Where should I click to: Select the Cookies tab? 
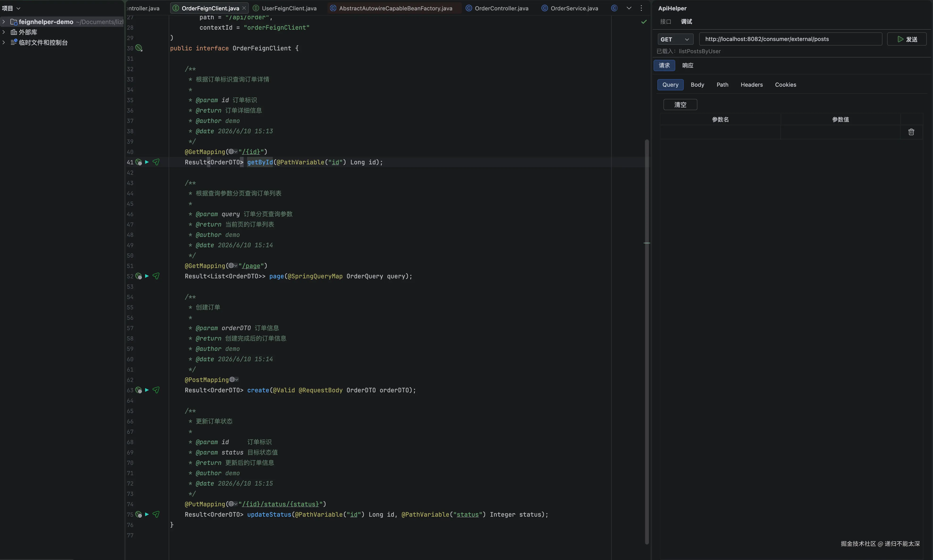coord(786,85)
